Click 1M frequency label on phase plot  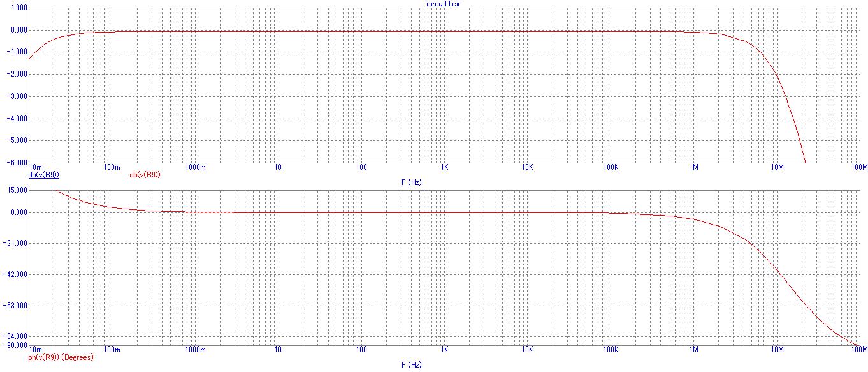click(x=694, y=350)
